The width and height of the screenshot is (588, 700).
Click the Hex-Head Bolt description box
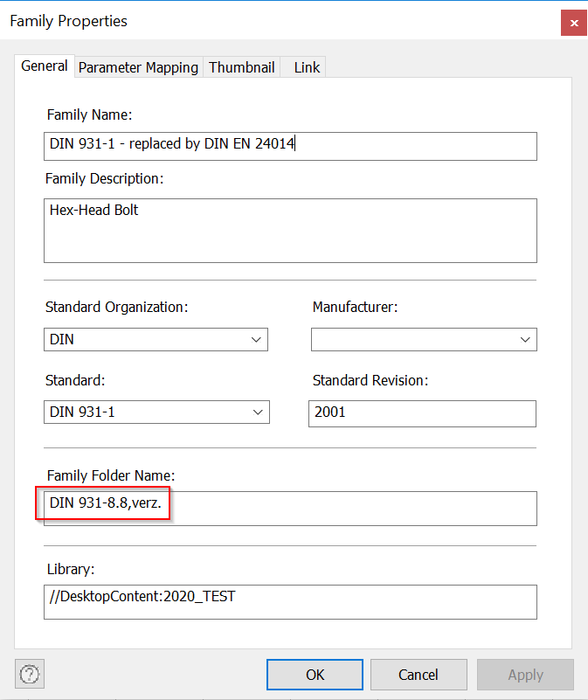[x=289, y=230]
